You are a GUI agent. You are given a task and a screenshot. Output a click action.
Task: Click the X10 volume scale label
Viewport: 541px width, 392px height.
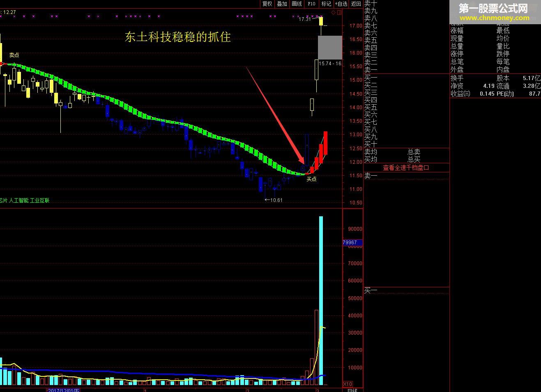tap(348, 384)
